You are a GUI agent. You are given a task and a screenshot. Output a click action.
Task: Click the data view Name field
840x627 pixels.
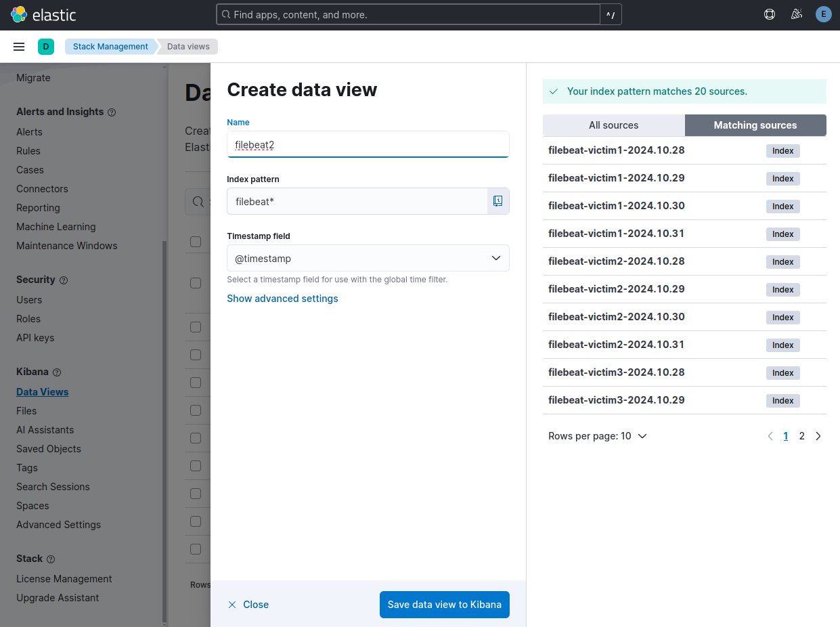[x=368, y=144]
